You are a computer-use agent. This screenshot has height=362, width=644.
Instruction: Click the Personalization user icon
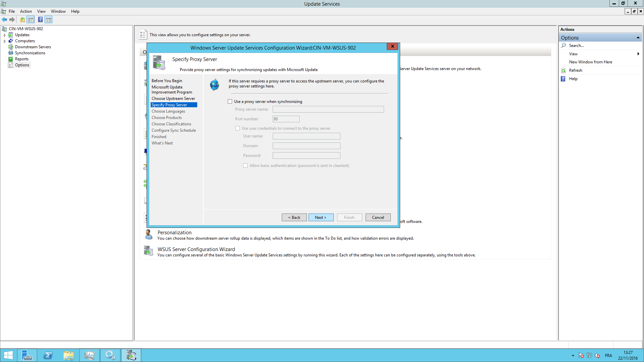tap(149, 234)
